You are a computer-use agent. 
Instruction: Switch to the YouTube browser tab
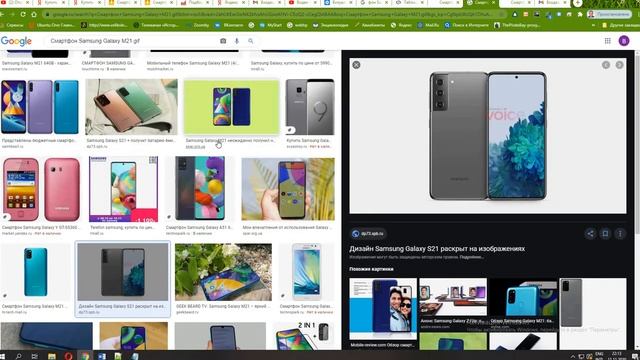[x=302, y=3]
